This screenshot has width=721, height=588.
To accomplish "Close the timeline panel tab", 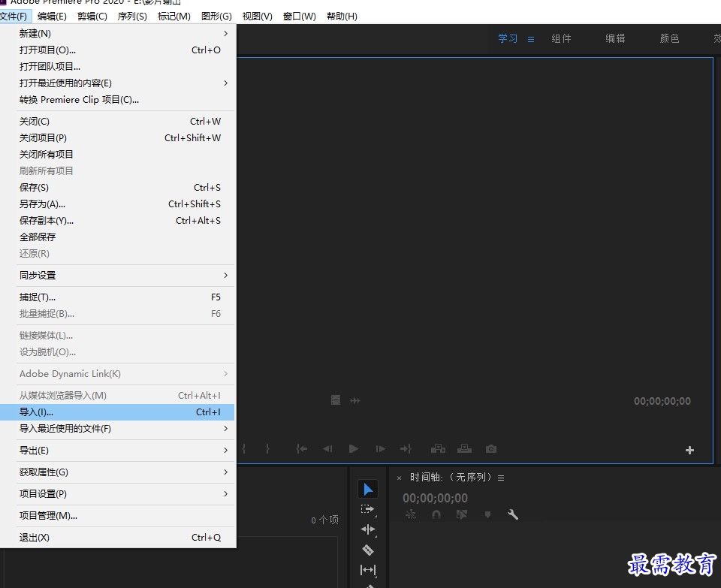I will [399, 478].
